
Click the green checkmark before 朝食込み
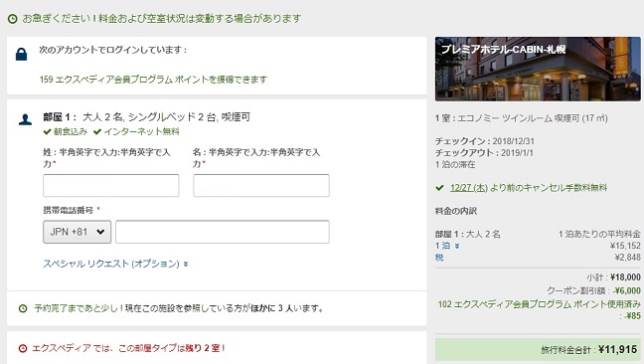[48, 132]
